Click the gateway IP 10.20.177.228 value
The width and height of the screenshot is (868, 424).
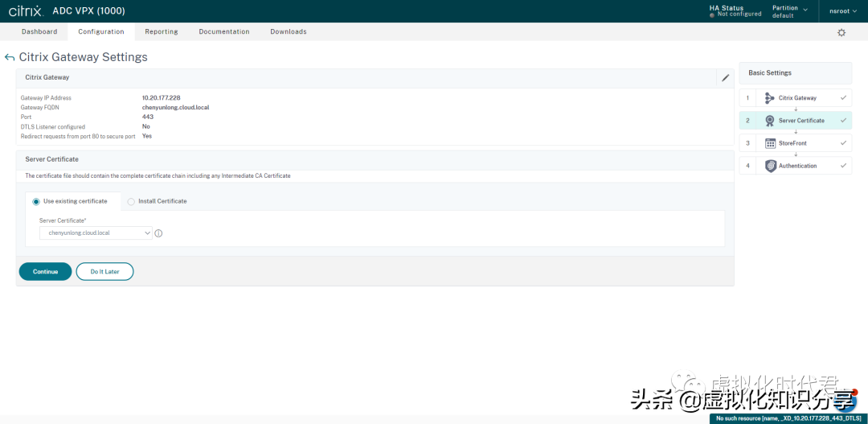pyautogui.click(x=161, y=97)
